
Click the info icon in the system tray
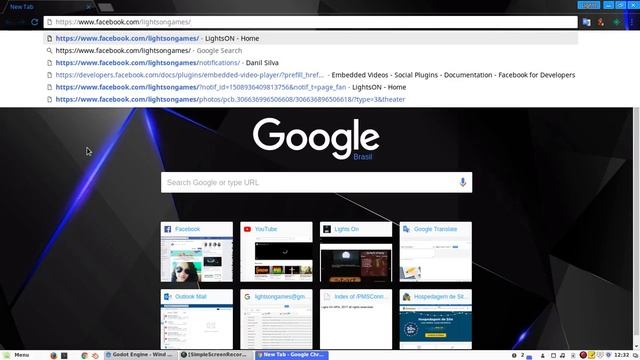tap(514, 356)
